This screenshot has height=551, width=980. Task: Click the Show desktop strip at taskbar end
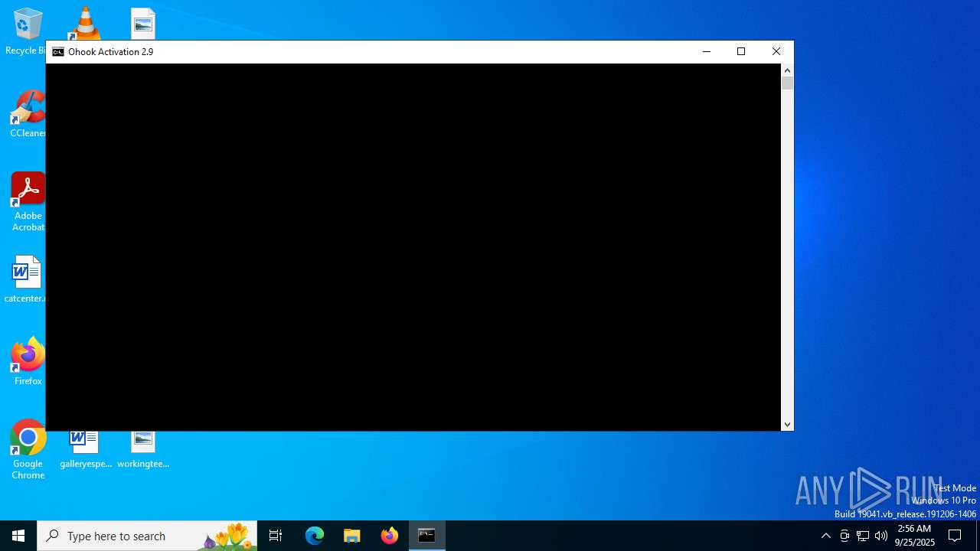click(x=978, y=536)
